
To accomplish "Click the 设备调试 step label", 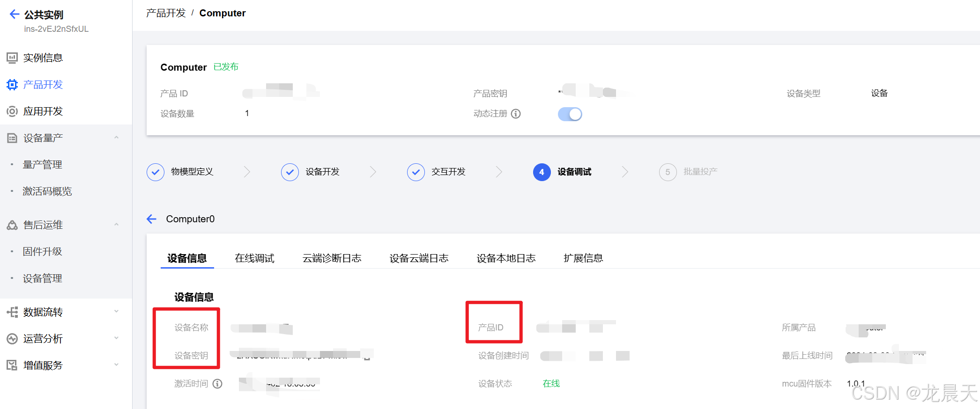I will click(x=575, y=172).
